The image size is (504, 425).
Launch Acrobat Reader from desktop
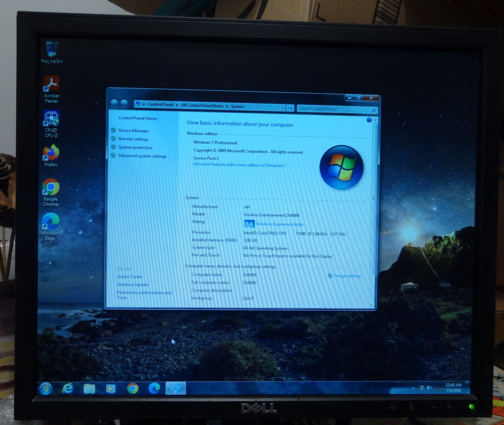(x=52, y=89)
